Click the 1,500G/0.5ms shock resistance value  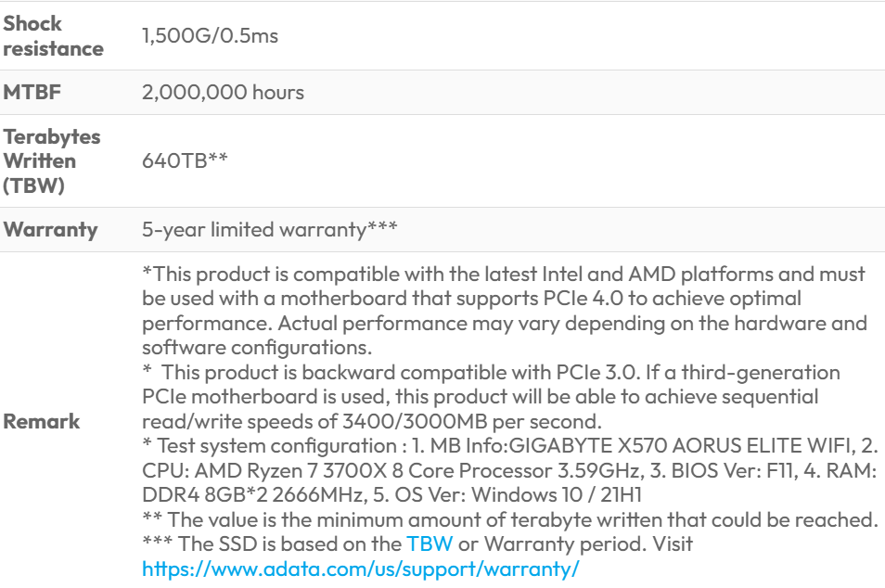click(x=210, y=36)
